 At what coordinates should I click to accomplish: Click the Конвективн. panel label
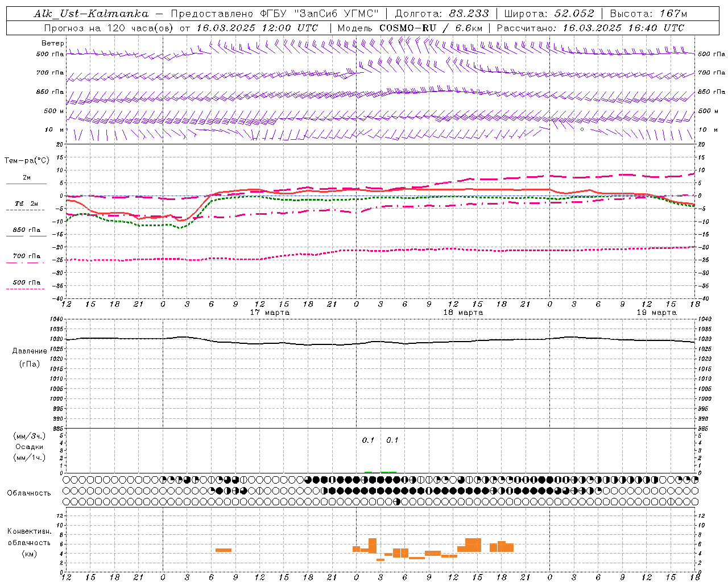(29, 531)
